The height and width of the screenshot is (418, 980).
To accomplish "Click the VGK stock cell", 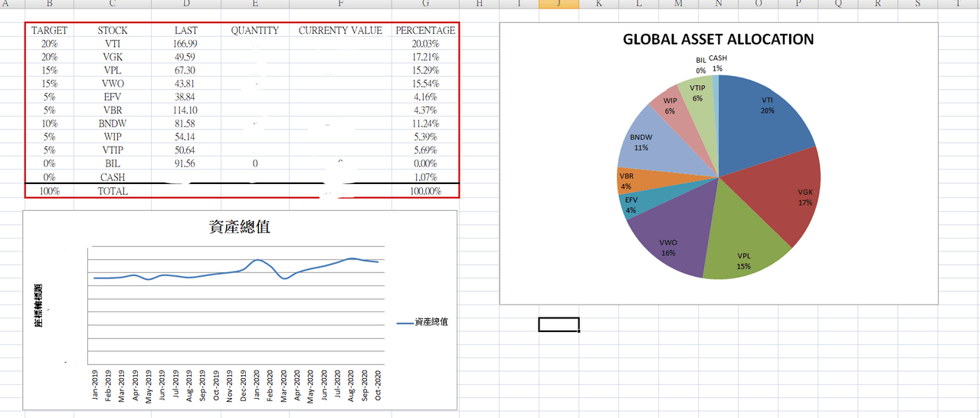I will (113, 57).
